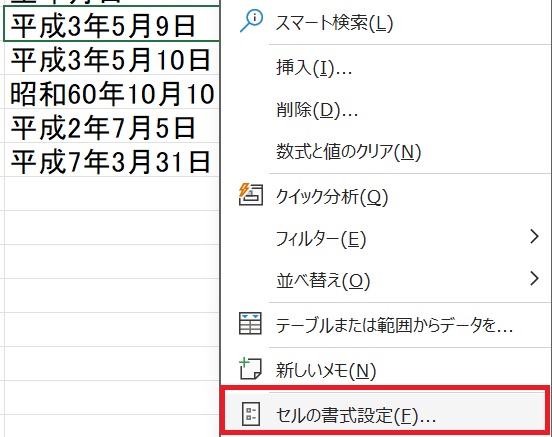This screenshot has width=552, height=437.
Task: Select cell containing 平成7年3月31日
Action: (x=111, y=160)
